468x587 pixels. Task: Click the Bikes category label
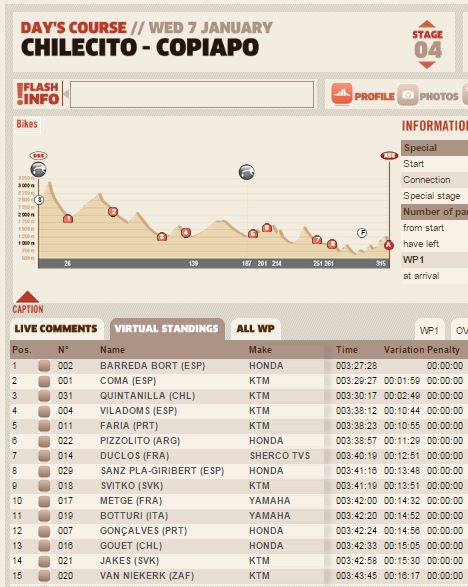coord(27,124)
